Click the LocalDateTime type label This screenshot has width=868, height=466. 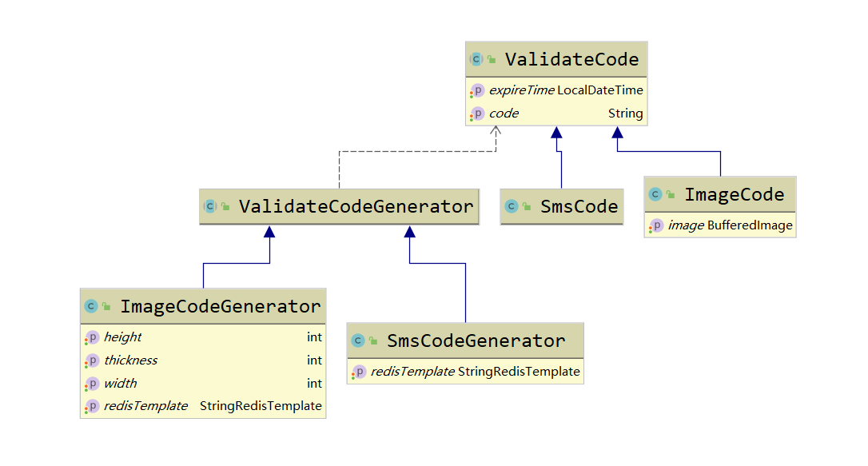pos(600,90)
